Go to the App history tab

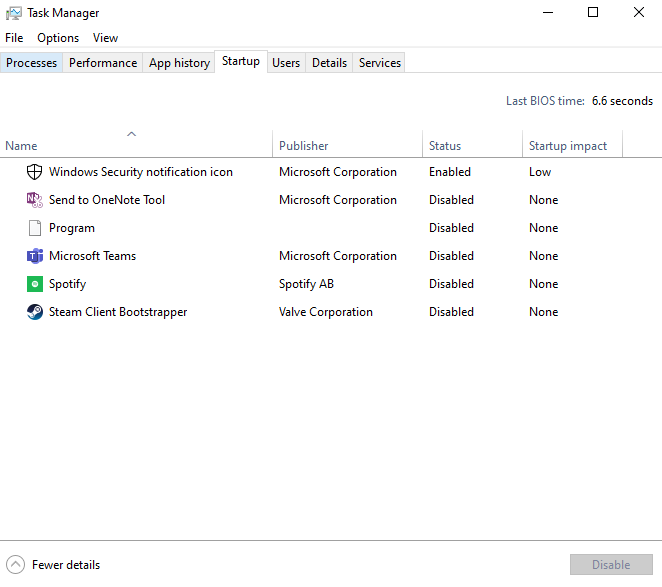[x=179, y=63]
